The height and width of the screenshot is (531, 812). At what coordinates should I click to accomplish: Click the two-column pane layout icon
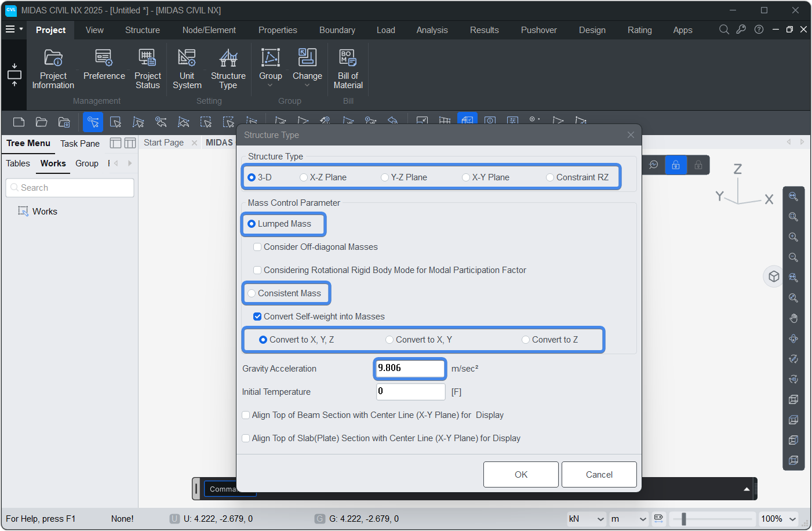point(130,143)
